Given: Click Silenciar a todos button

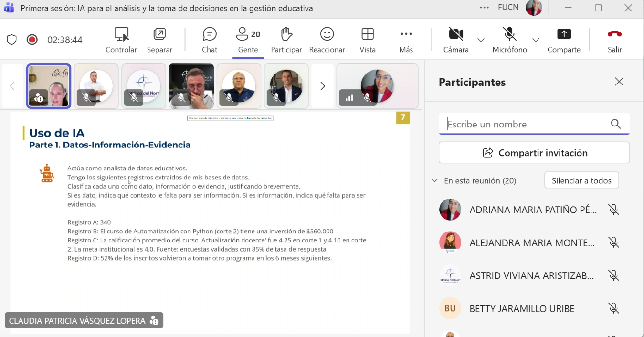Looking at the screenshot, I should tap(581, 180).
